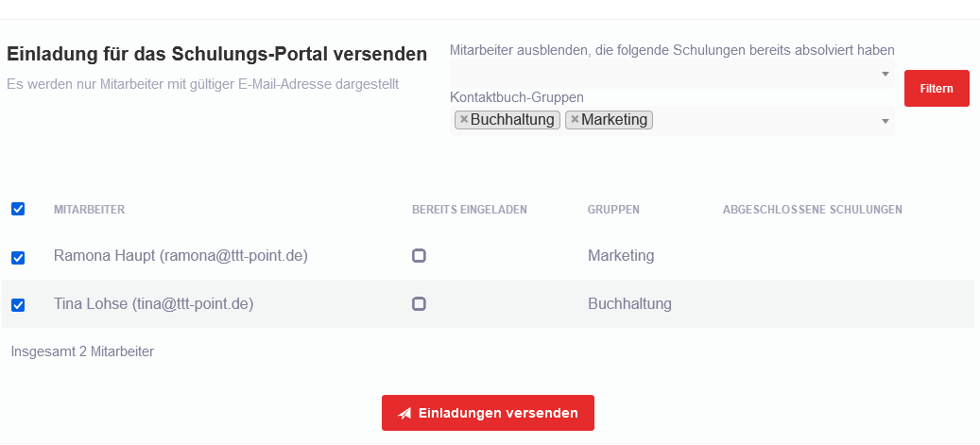Screen dimensions: 980x445
Task: Deselect Tina Lohse's row checkbox
Action: [x=18, y=304]
